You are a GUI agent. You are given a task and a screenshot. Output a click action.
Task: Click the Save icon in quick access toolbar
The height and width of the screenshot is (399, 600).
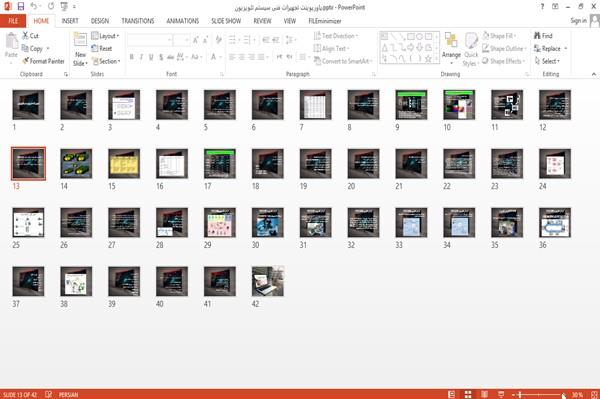(21, 6)
